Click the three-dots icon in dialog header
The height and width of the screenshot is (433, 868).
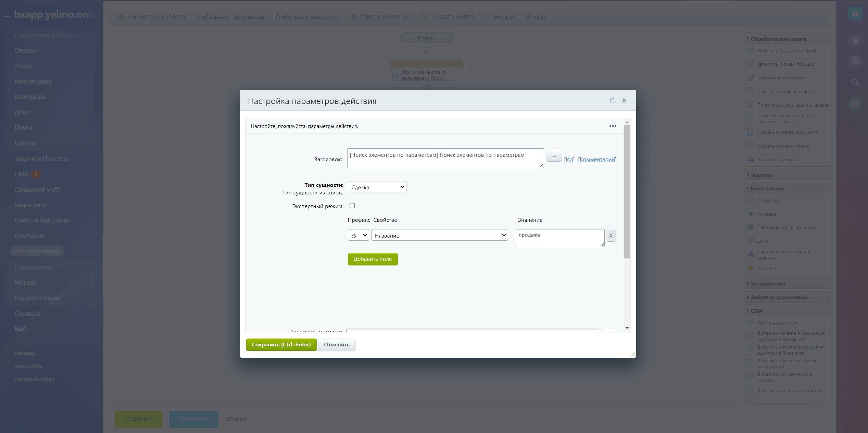click(613, 126)
